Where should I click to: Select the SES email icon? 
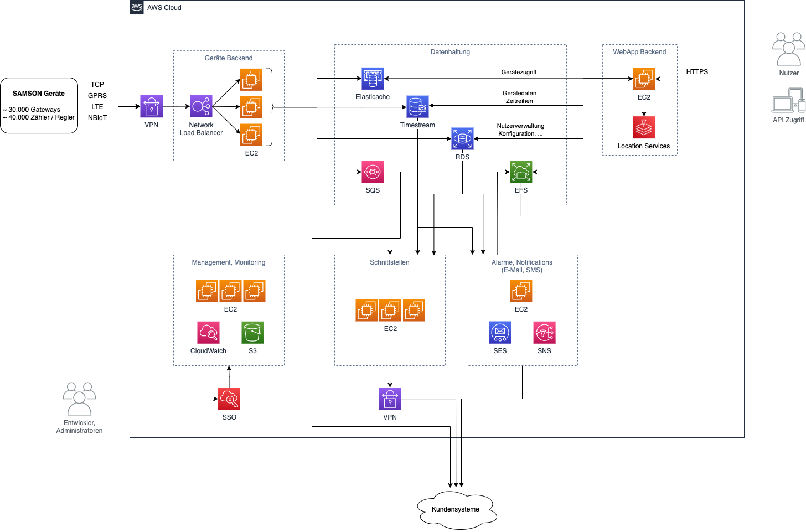tap(500, 332)
